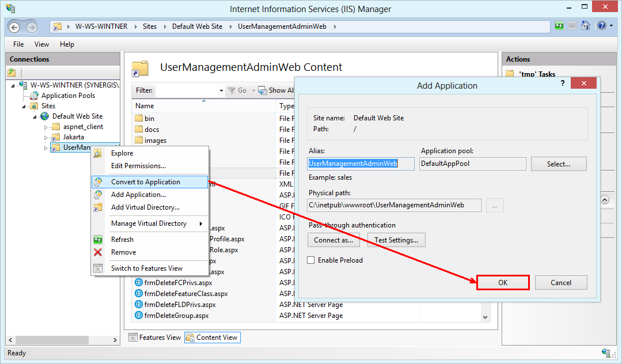This screenshot has height=364, width=622.
Task: Open the Filter dropdown list
Action: (221, 90)
